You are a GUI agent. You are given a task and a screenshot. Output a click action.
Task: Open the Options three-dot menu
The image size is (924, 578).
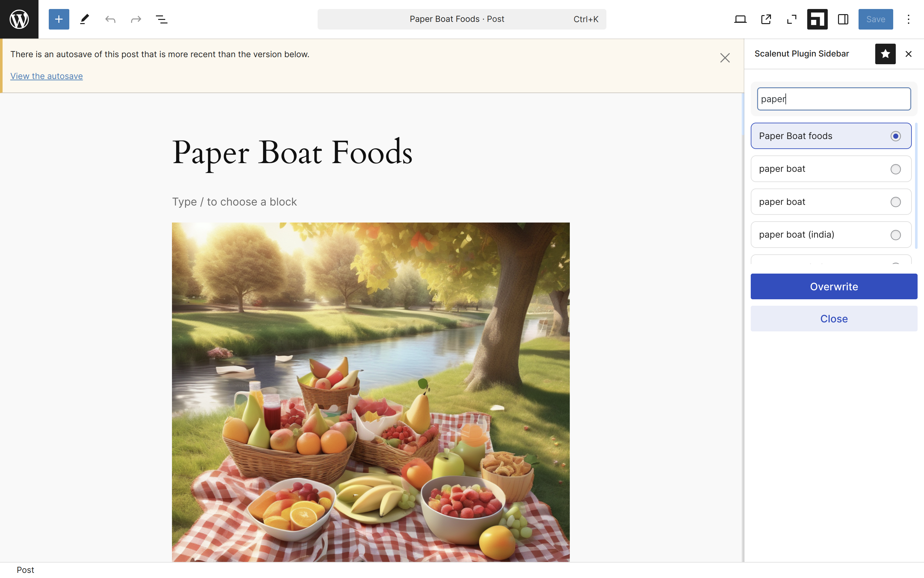coord(908,19)
